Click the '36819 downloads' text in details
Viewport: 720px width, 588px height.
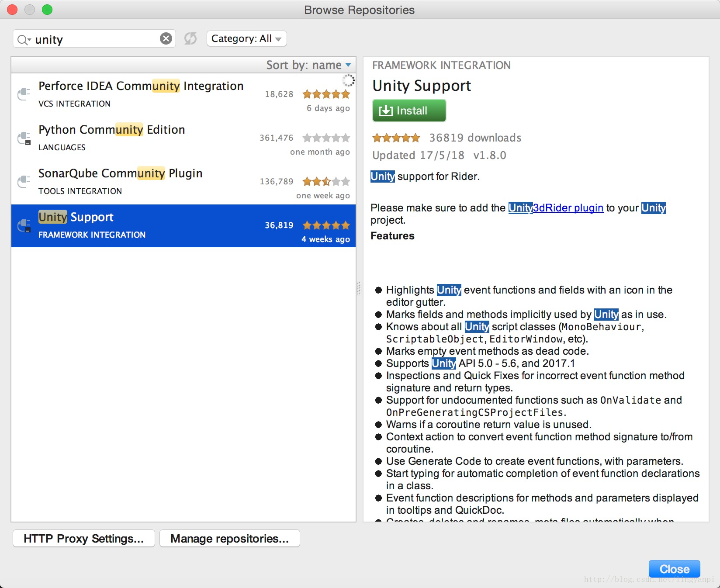click(x=475, y=138)
